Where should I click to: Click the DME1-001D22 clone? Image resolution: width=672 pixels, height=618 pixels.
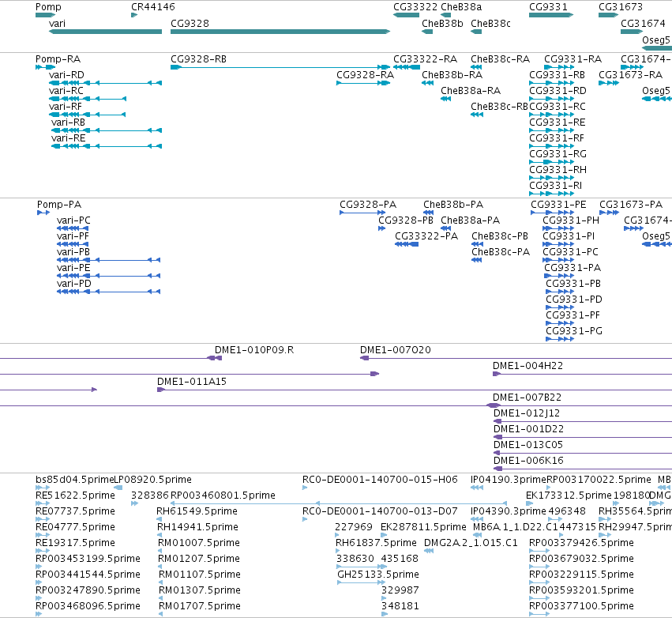pos(583,438)
